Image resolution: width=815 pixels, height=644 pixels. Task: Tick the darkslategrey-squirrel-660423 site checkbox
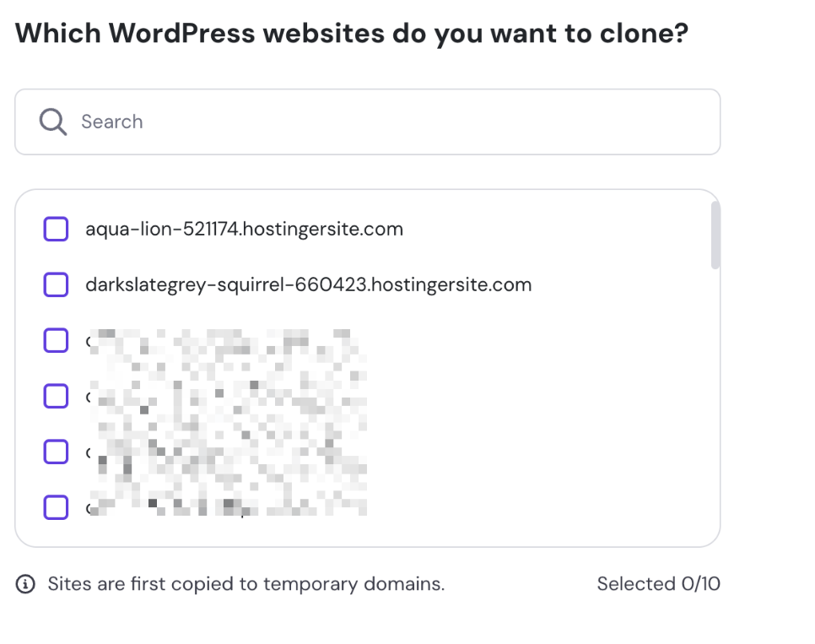point(56,285)
